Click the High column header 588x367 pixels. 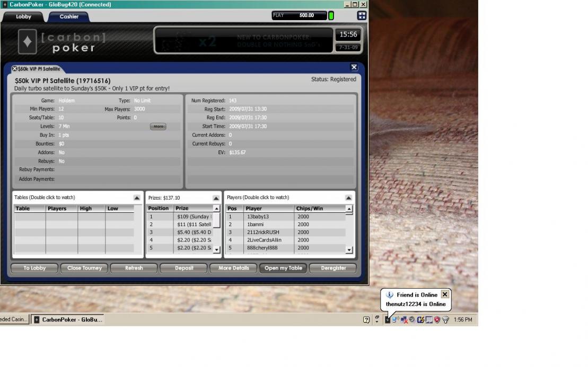(x=91, y=209)
